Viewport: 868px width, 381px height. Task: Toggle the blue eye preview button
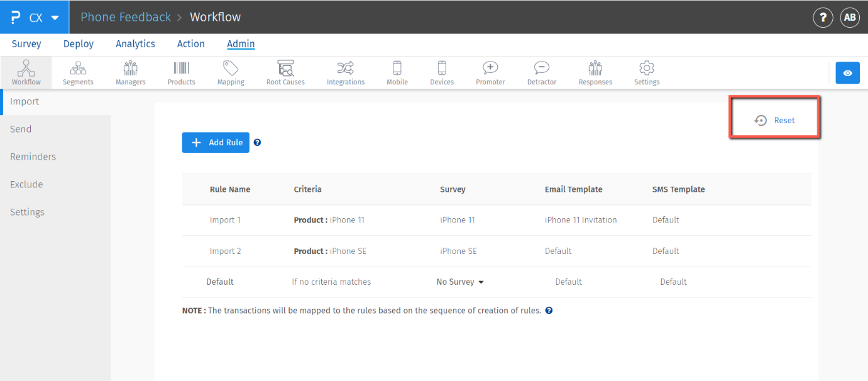(847, 73)
